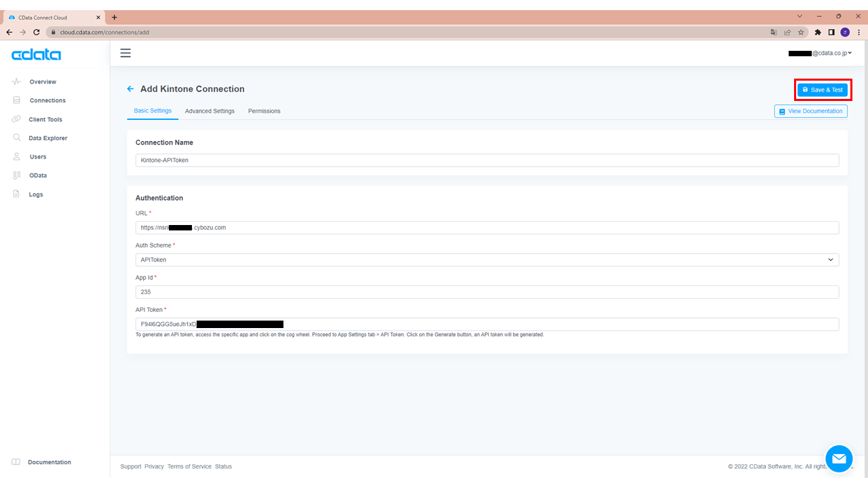Open the account menu for @cdata.co.jp
The height and width of the screenshot is (488, 868).
821,52
